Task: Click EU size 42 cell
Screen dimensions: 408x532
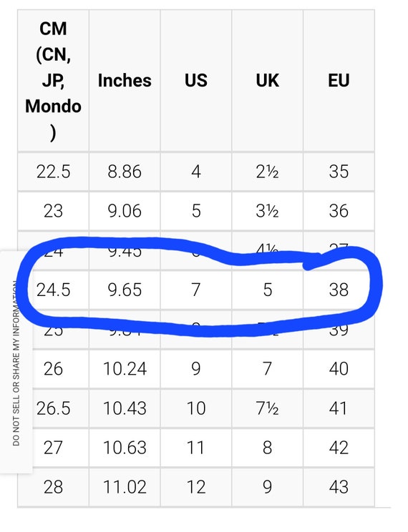Action: pyautogui.click(x=339, y=448)
